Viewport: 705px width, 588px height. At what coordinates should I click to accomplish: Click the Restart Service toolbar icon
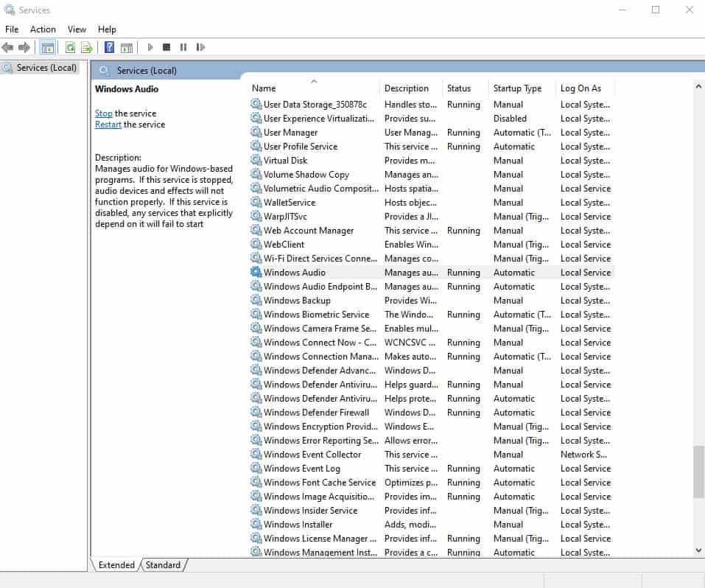tap(200, 47)
